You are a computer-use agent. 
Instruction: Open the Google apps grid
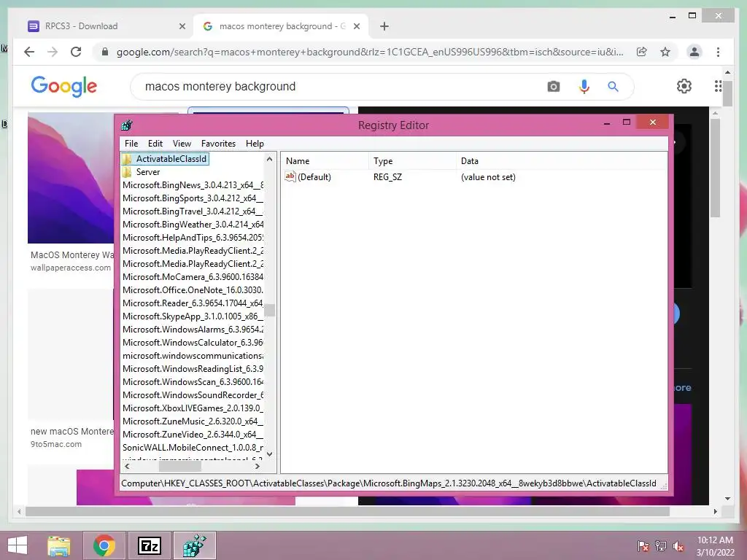click(x=718, y=86)
